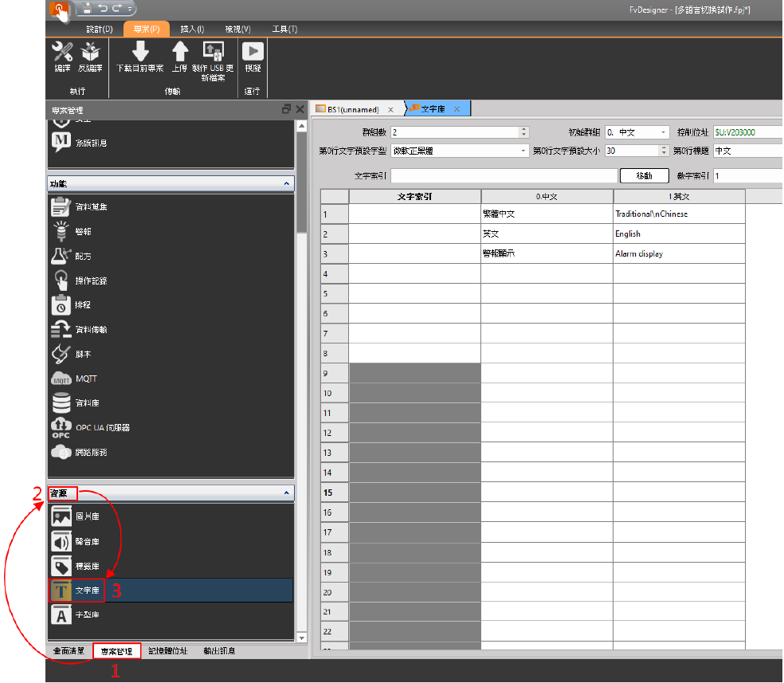Start the 模擬 (Simulation) play icon
This screenshot has height=683, width=784.
tap(253, 52)
